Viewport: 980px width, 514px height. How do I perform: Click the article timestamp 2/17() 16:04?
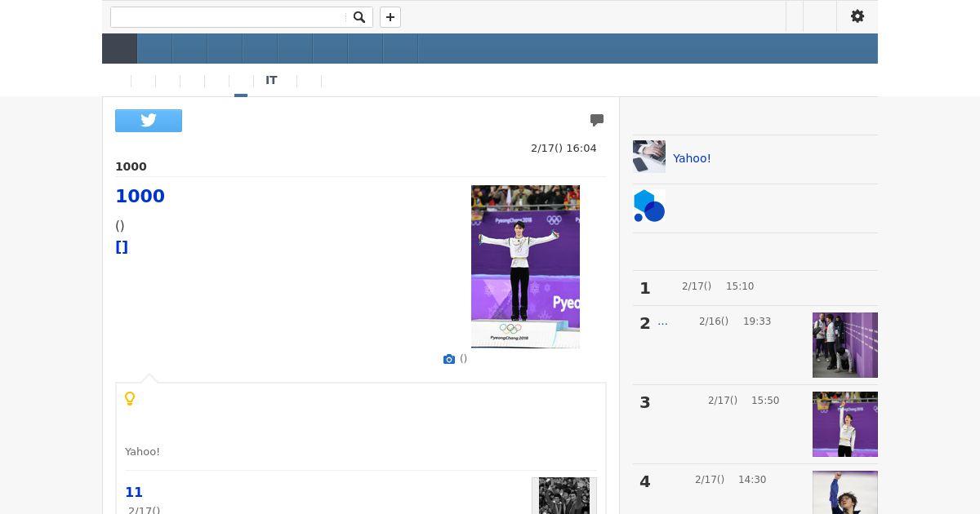point(563,148)
